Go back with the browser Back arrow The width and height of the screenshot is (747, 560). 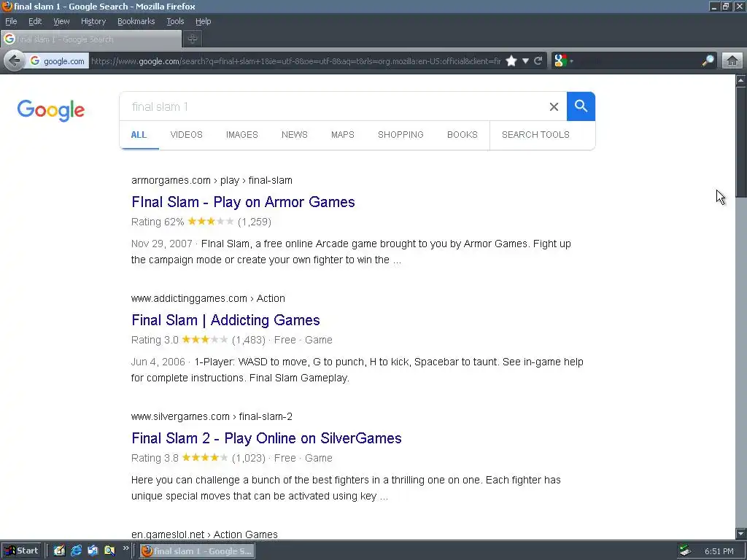(15, 61)
